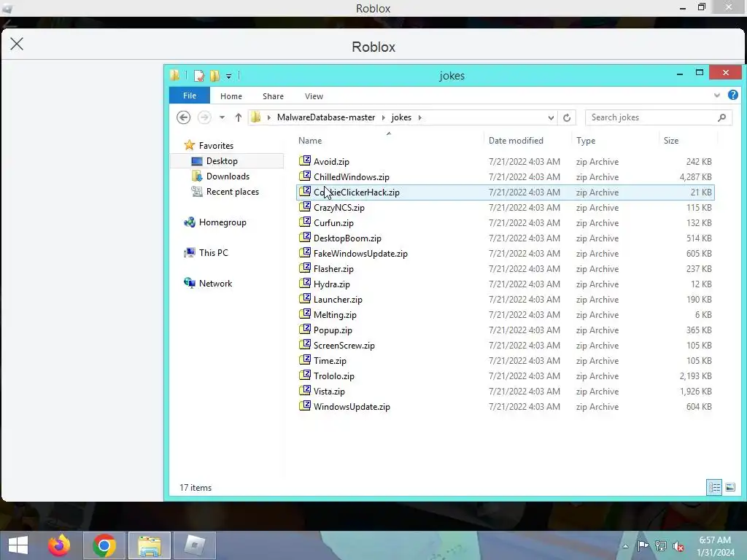
Task: Open Roblox taskbar icon
Action: (194, 545)
